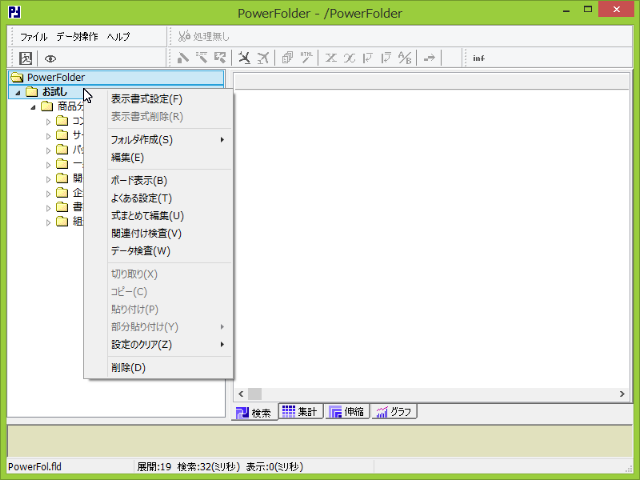Screen dimensions: 640x480
Task: Click the HTML pencil toolbar icon
Action: [306, 58]
